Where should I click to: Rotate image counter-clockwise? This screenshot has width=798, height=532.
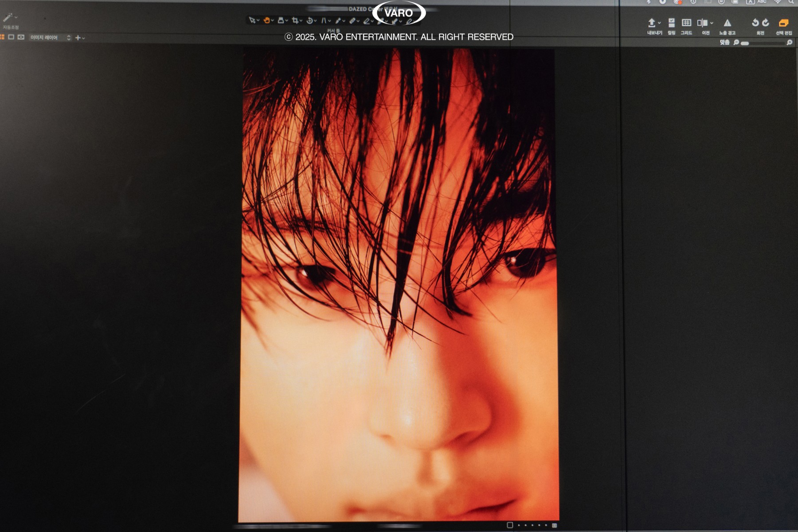point(755,23)
